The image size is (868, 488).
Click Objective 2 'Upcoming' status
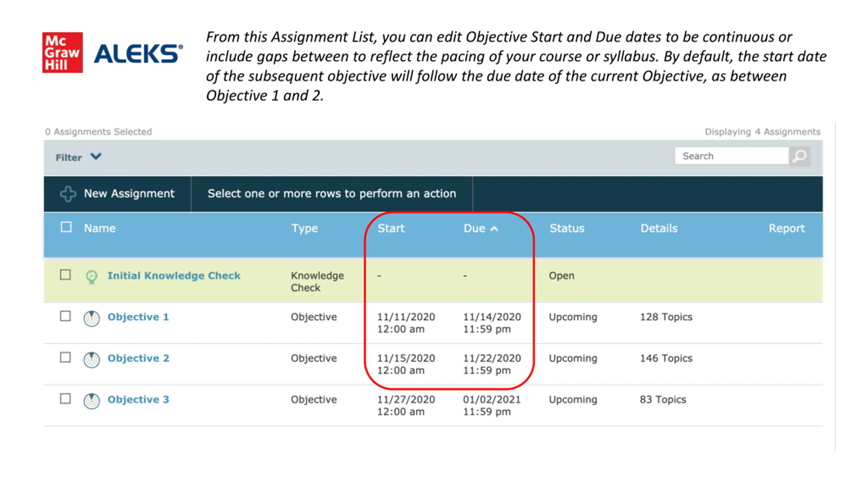[x=573, y=359]
